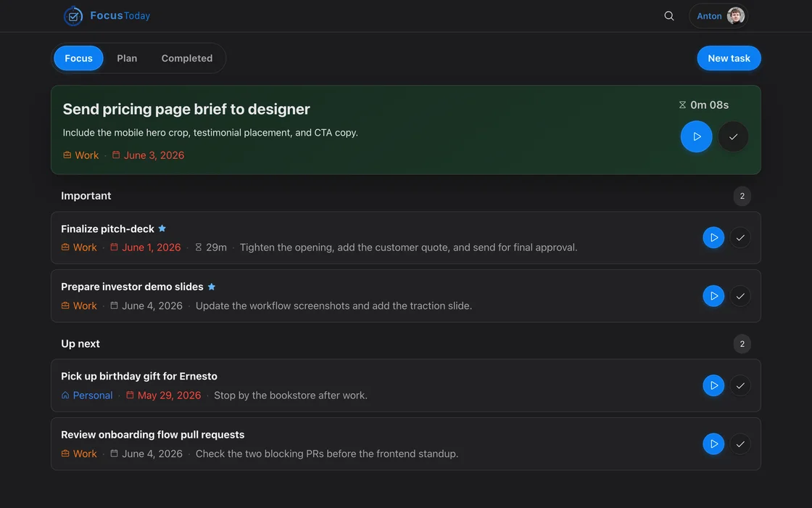Viewport: 812px width, 508px height.
Task: Mark Finalize pitch-deck as done
Action: [740, 237]
